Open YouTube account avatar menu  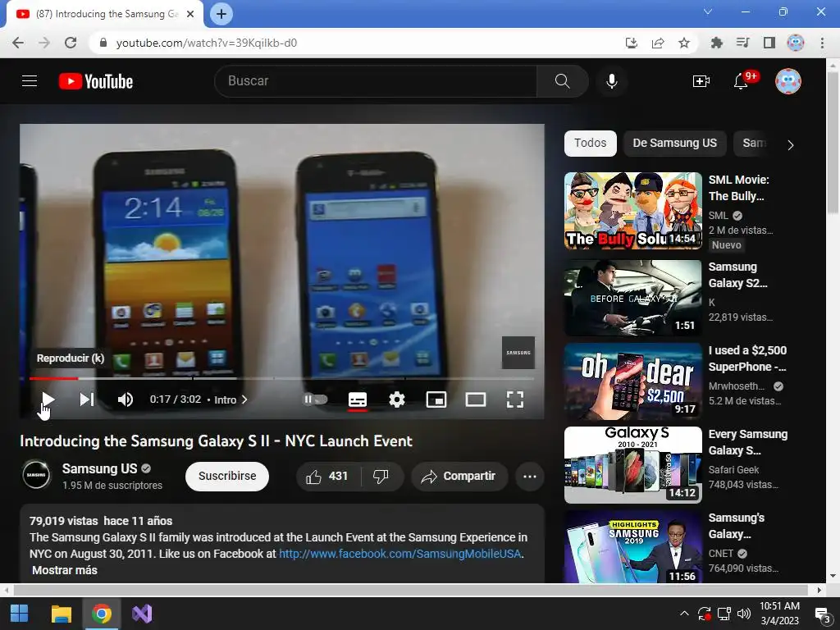pyautogui.click(x=788, y=81)
